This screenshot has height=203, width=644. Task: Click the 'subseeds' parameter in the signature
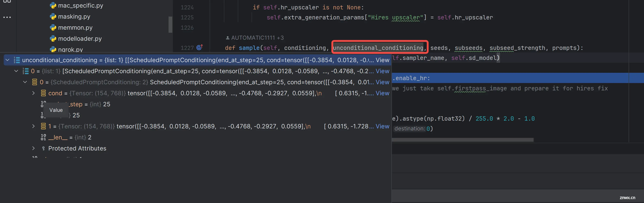tap(468, 48)
